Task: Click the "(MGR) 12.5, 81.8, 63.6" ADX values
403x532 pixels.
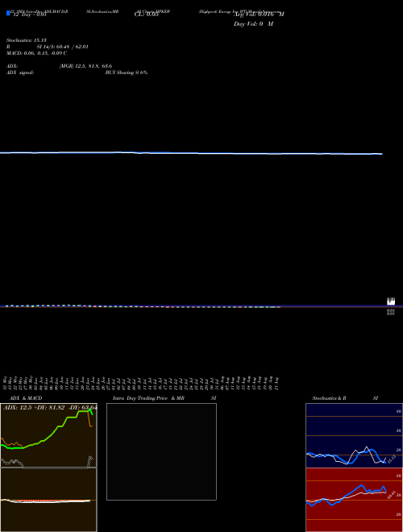Action: [x=85, y=66]
